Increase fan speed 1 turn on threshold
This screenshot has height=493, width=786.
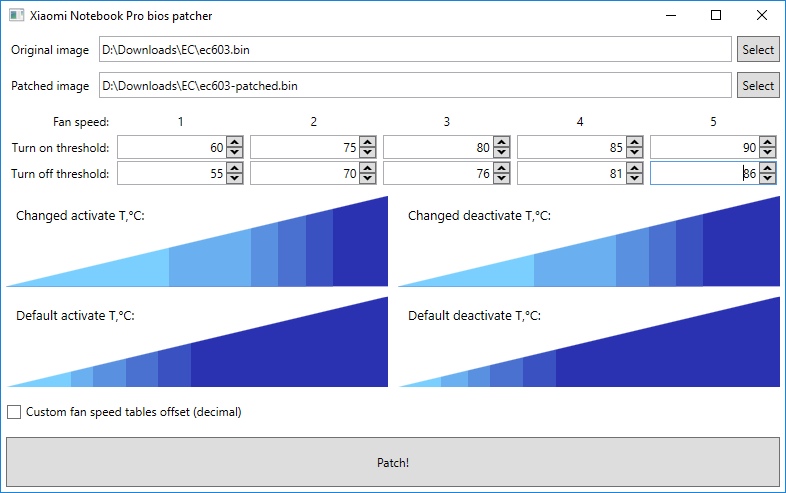pyautogui.click(x=235, y=142)
